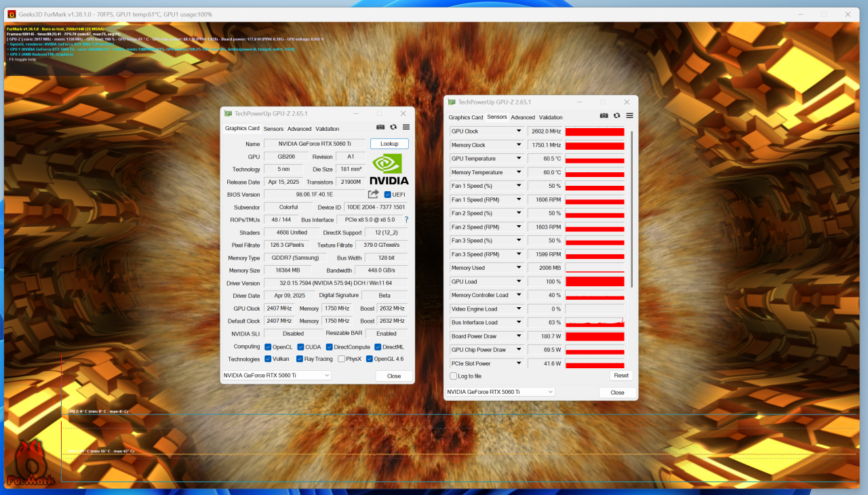Toggle the OpenGL 4.6 checkbox
Image resolution: width=868 pixels, height=495 pixels.
tap(370, 359)
